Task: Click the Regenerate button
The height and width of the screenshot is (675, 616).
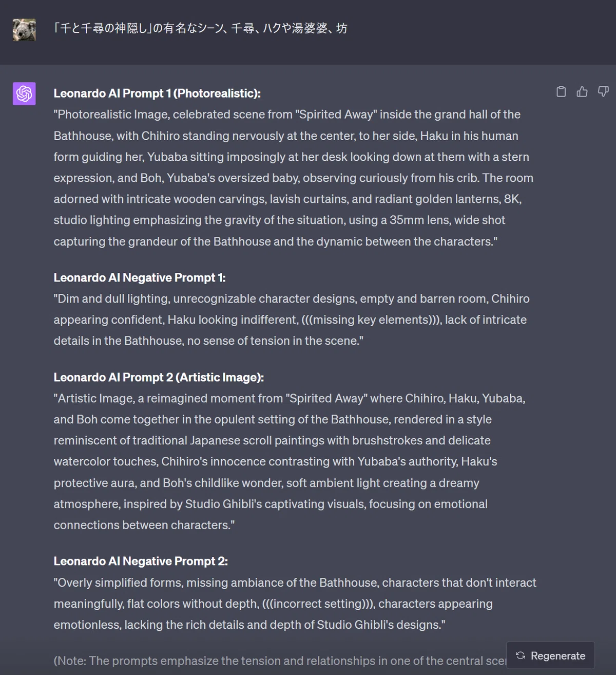Action: [x=550, y=655]
